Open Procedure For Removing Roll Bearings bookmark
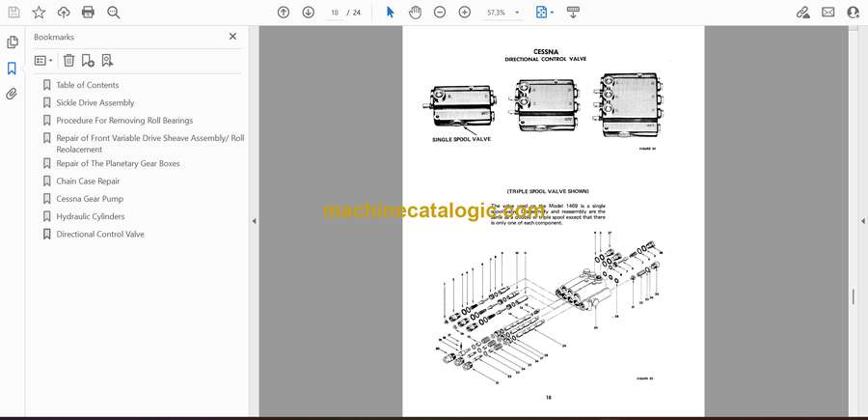This screenshot has width=868, height=420. coord(124,121)
